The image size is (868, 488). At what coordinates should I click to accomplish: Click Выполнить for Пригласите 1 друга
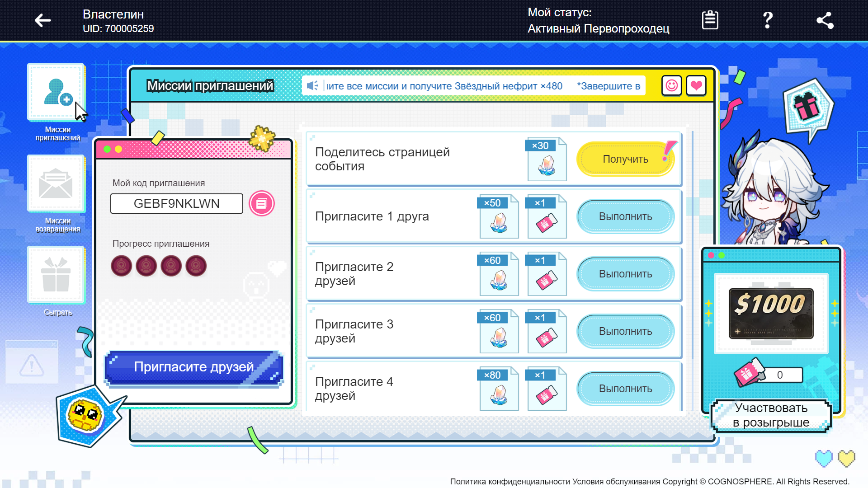pos(625,216)
